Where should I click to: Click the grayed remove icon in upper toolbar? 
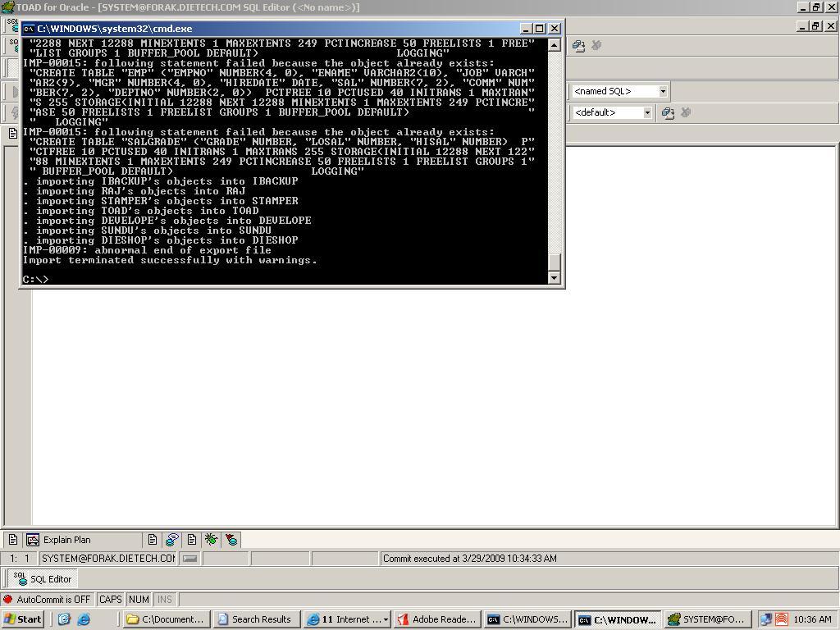596,46
